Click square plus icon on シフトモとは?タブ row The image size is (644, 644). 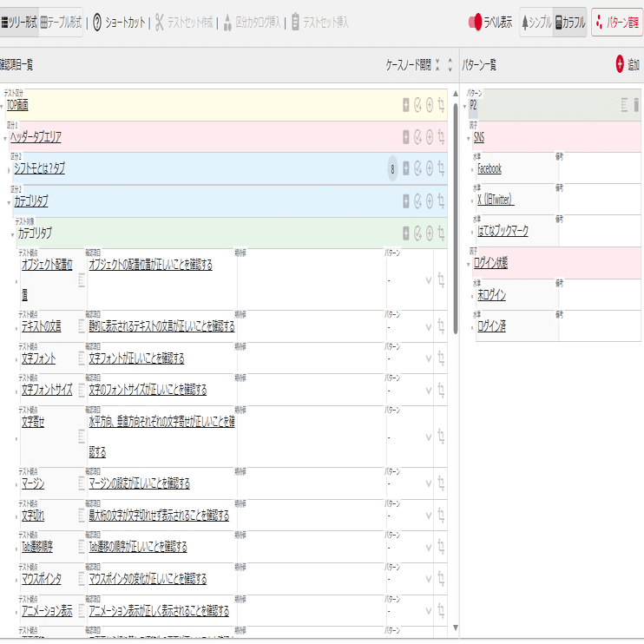point(406,168)
